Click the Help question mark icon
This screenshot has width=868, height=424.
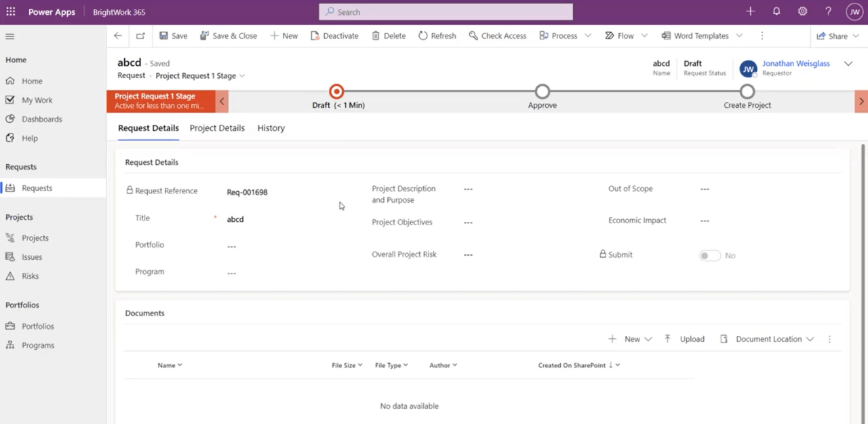(828, 12)
